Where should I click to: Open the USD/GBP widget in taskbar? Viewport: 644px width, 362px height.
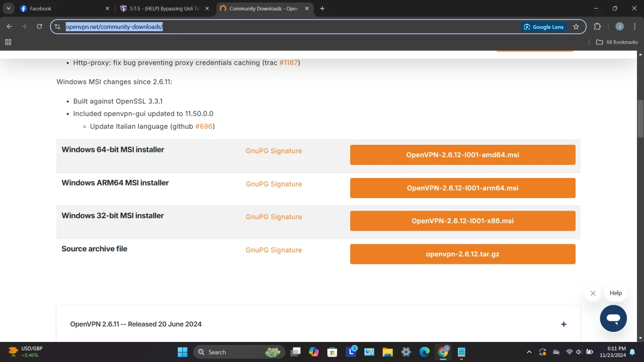click(x=26, y=352)
